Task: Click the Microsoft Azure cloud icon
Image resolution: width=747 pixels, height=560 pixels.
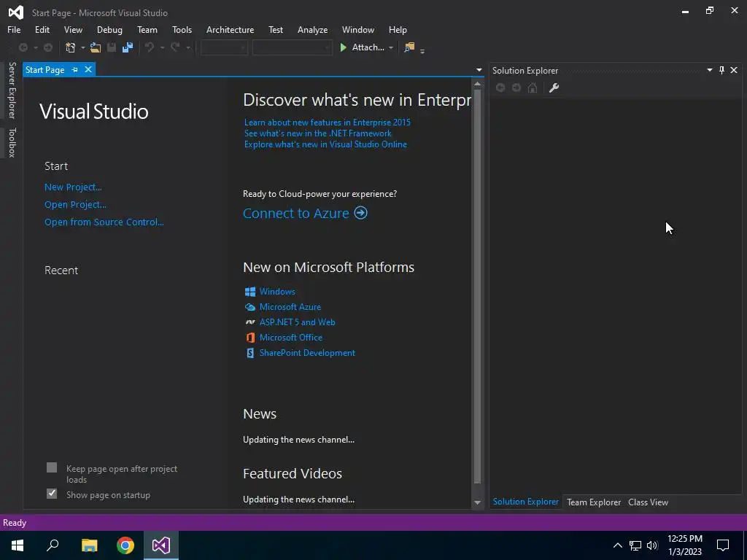Action: point(250,307)
